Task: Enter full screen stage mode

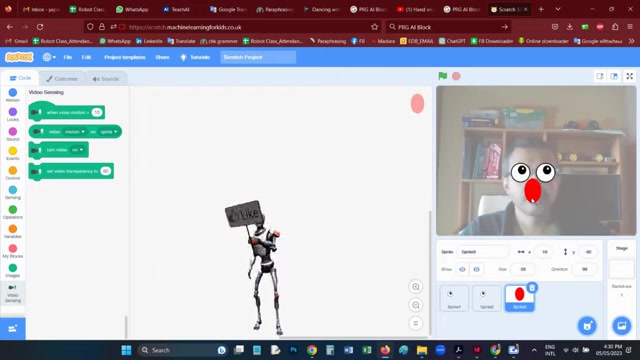Action: [630, 76]
